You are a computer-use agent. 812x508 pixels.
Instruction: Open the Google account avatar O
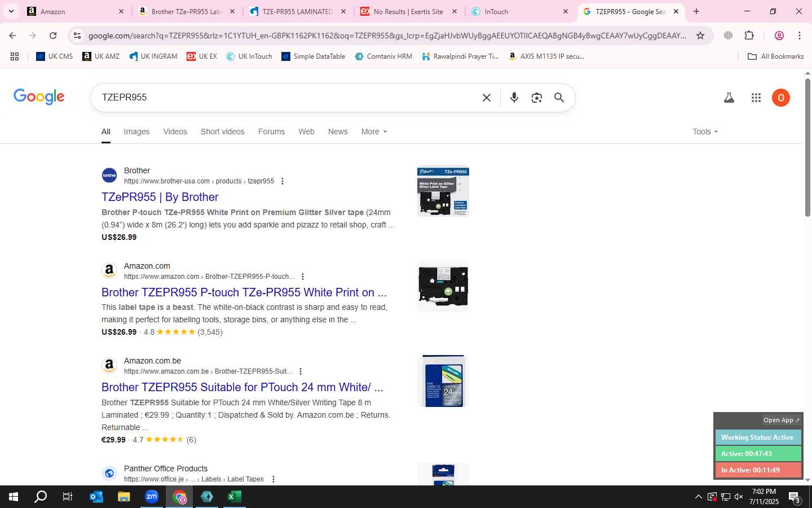781,98
